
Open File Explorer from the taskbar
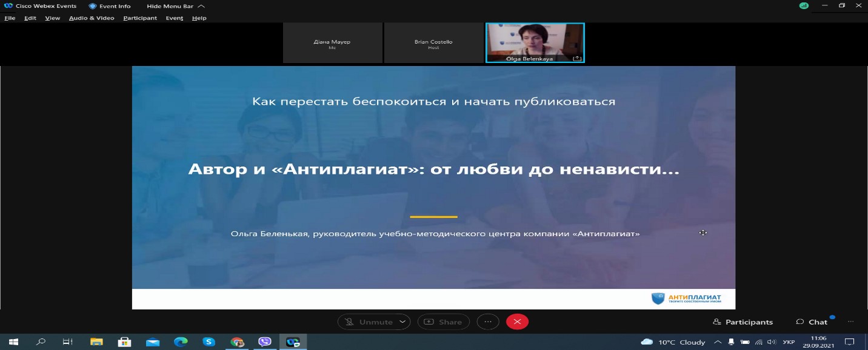(x=96, y=342)
